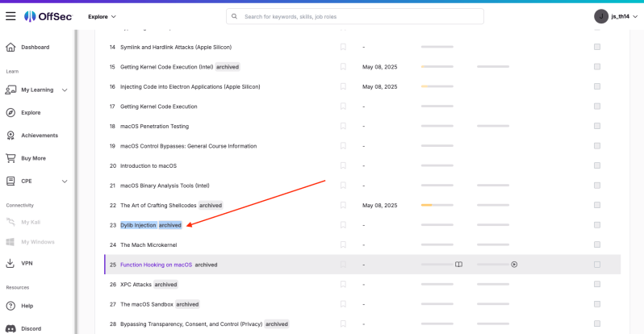Bookmark the Dylib Injection module
Viewport: 644px width, 334px height.
[x=343, y=225]
